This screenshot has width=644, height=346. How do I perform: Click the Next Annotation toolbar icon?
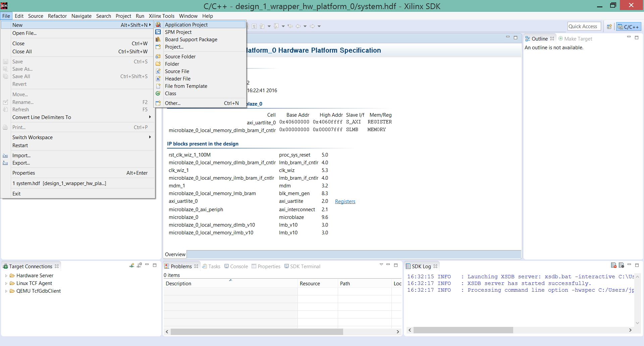click(x=262, y=26)
